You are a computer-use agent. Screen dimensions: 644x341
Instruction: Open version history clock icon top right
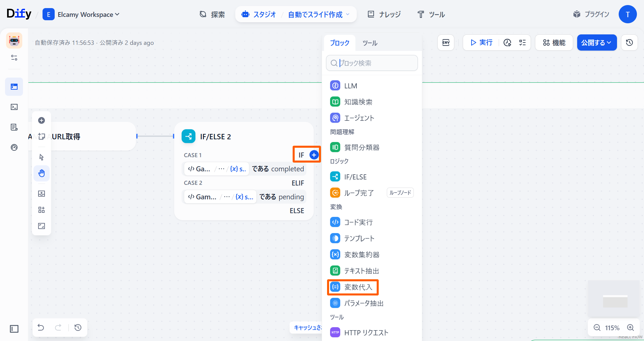(629, 42)
